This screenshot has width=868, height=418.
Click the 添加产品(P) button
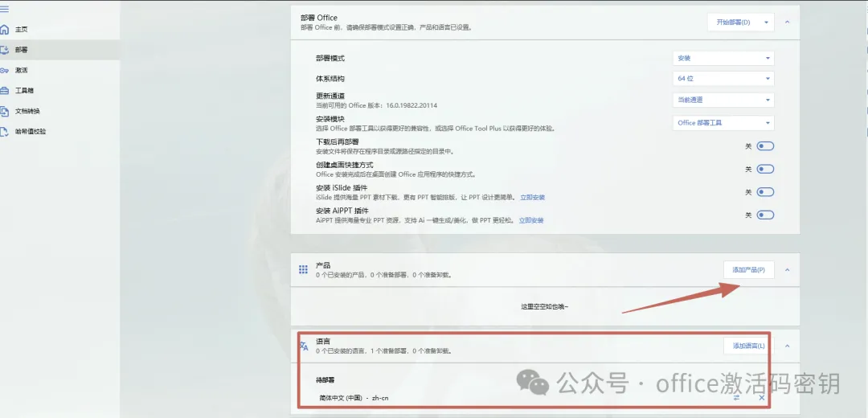(748, 269)
